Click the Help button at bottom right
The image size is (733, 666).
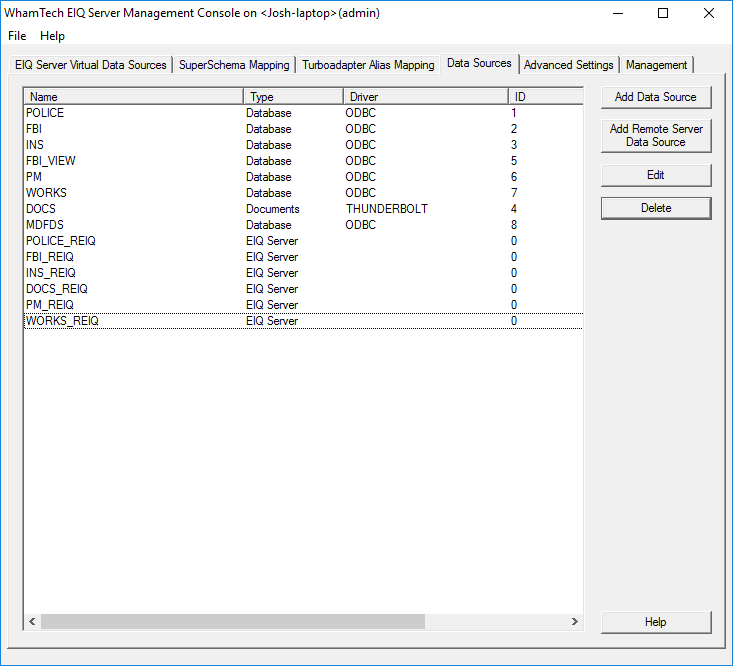[656, 622]
